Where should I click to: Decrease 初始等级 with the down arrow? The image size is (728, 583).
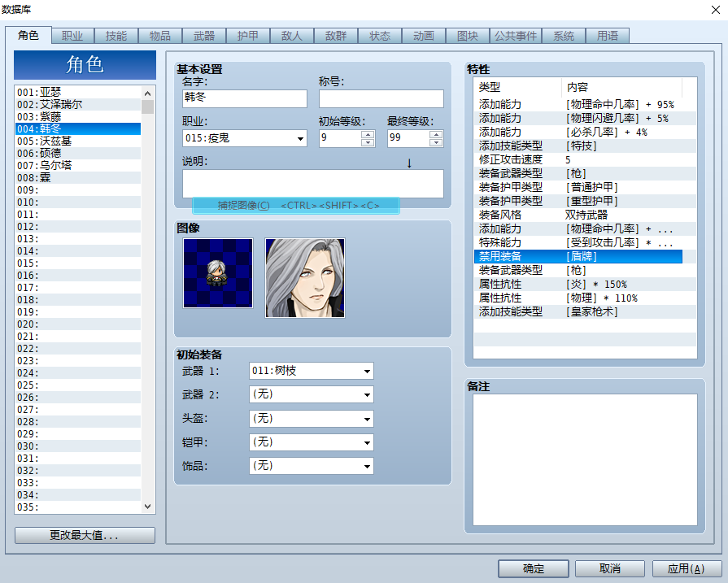(x=368, y=142)
